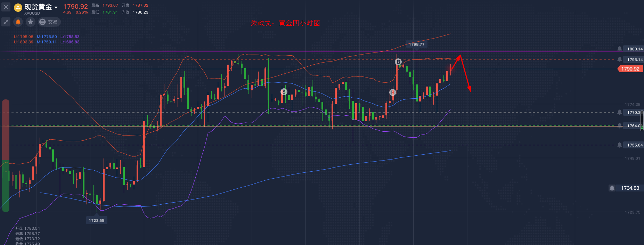Click the S sell marker on chart
This screenshot has height=245, width=644.
[x=284, y=92]
